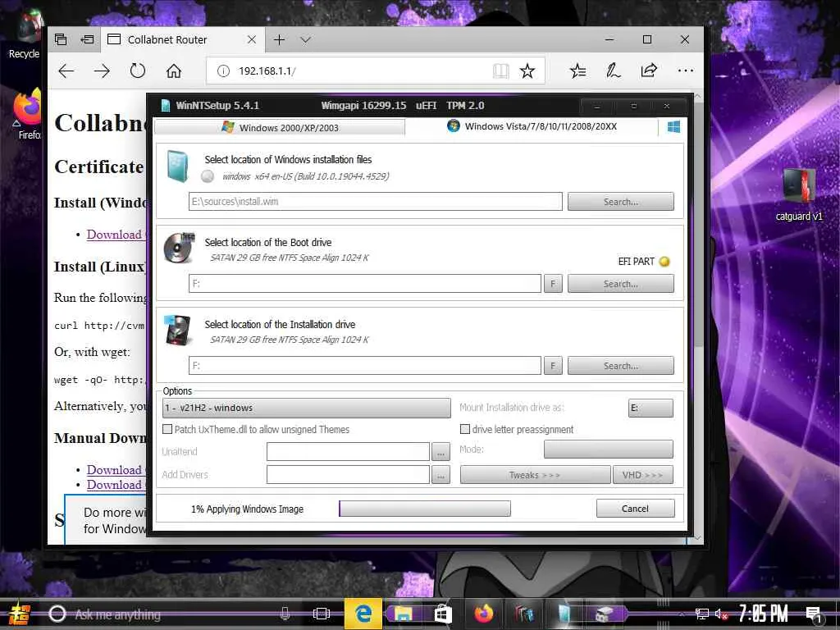
Task: Go back in the Edge browser
Action: click(x=66, y=71)
